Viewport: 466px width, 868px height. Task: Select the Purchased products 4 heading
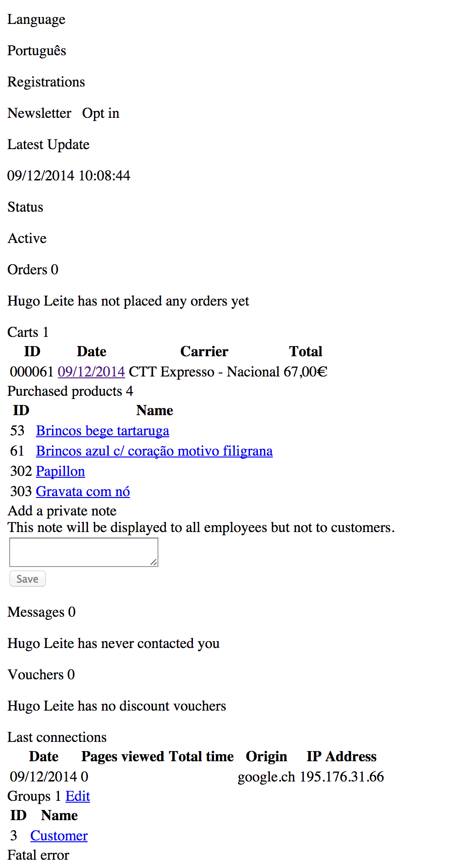pyautogui.click(x=70, y=391)
